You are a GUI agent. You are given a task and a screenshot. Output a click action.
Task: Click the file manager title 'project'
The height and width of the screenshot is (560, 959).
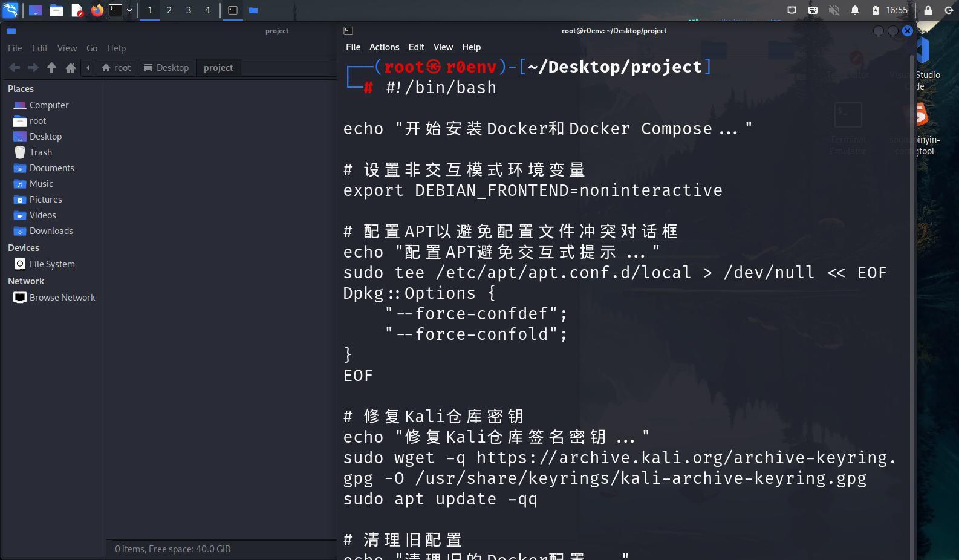click(277, 31)
